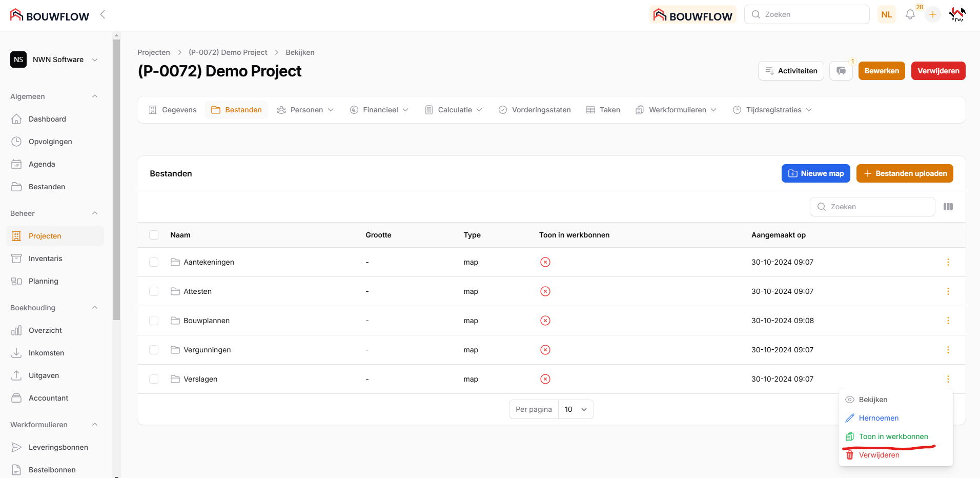
Task: Click the blue Nieuwe map button
Action: click(815, 173)
